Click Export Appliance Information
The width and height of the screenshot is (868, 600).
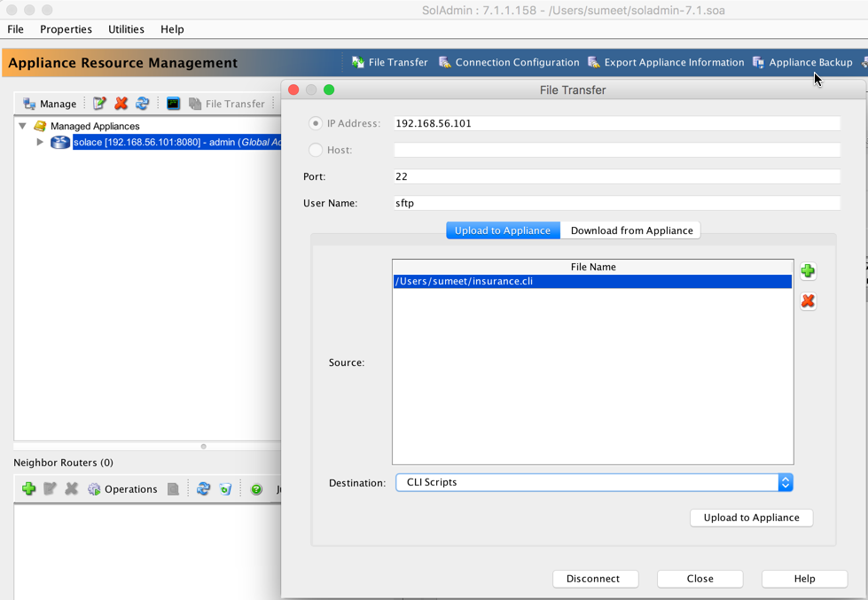pyautogui.click(x=666, y=63)
